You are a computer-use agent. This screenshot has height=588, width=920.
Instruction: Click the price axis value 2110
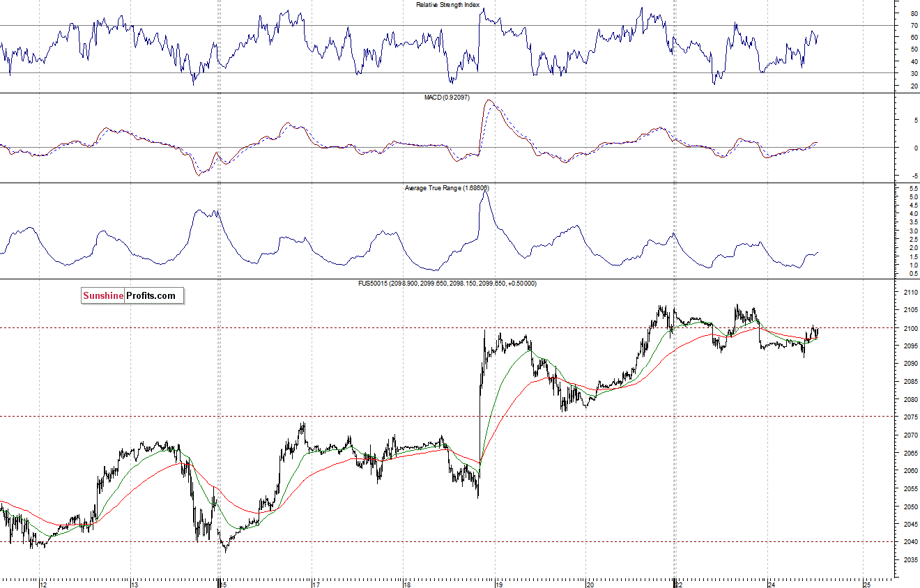point(911,292)
